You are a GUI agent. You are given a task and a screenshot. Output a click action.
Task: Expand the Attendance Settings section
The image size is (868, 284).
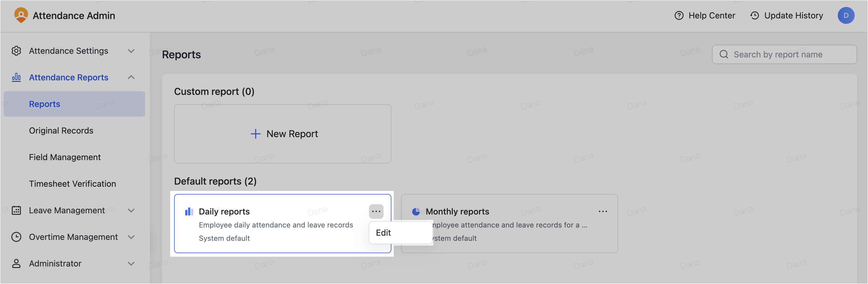[131, 51]
